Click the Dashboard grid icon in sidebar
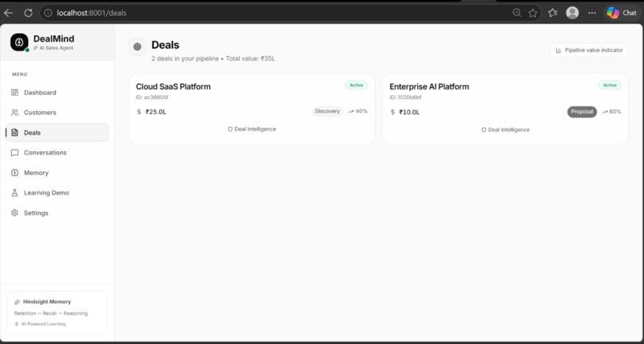This screenshot has width=644, height=344. tap(15, 93)
